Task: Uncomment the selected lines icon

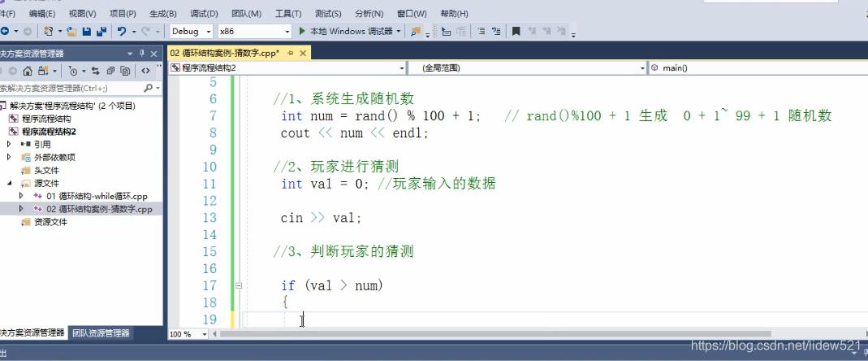Action: point(496,32)
